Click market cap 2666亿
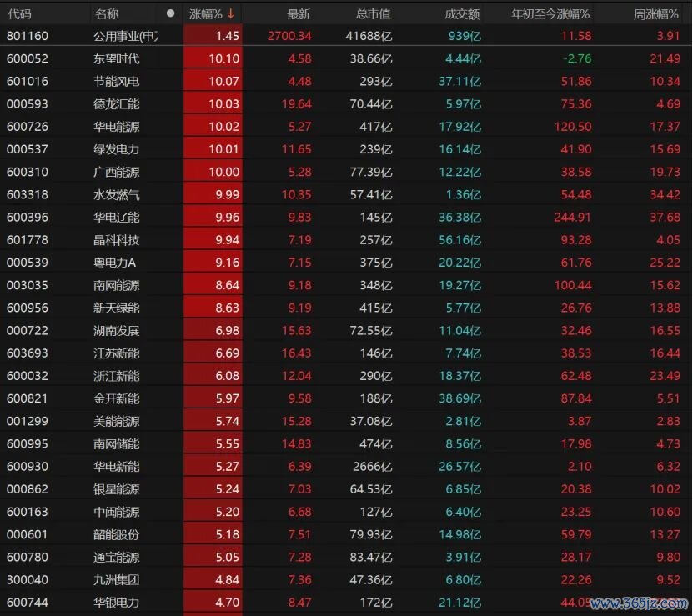This screenshot has width=693, height=616. point(373,466)
